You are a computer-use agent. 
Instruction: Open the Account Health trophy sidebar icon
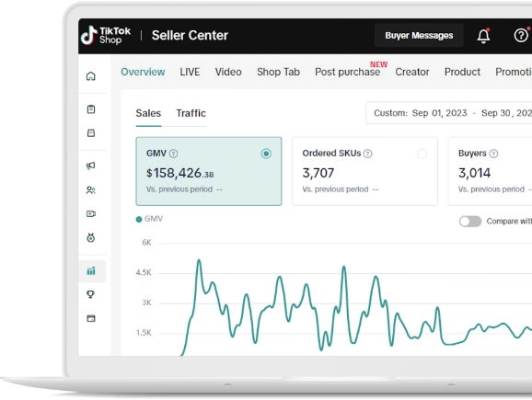click(x=90, y=294)
